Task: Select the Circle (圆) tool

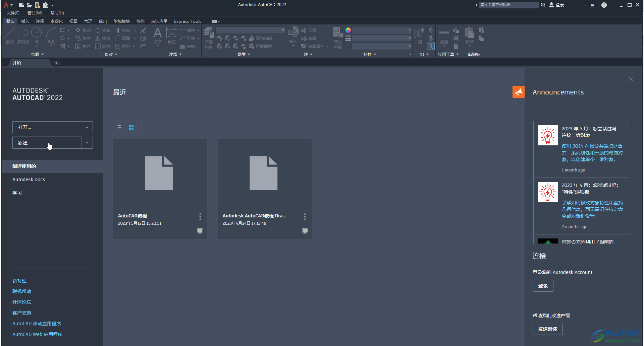Action: (37, 36)
